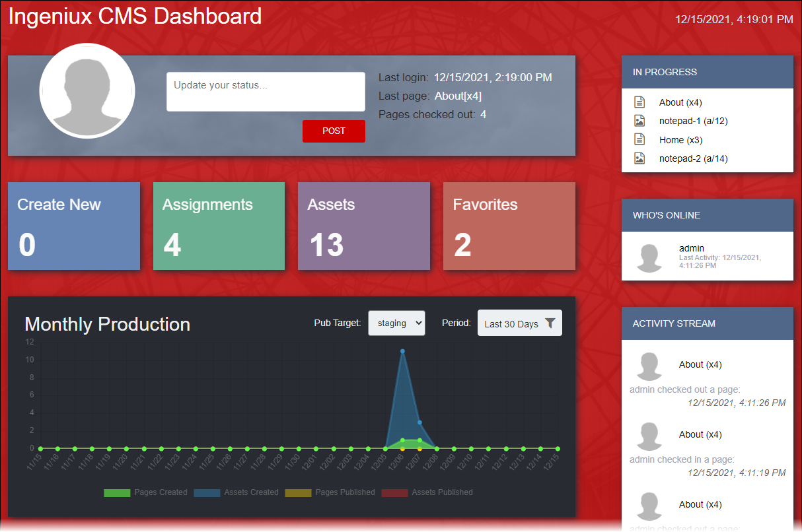
Task: Click the IN PROGRESS panel header
Action: click(x=708, y=72)
